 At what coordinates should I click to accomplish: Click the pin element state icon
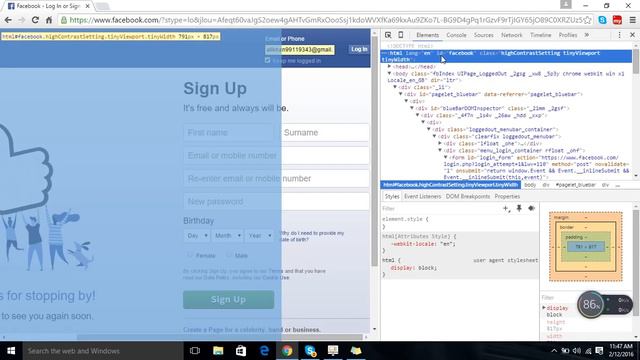[519, 208]
